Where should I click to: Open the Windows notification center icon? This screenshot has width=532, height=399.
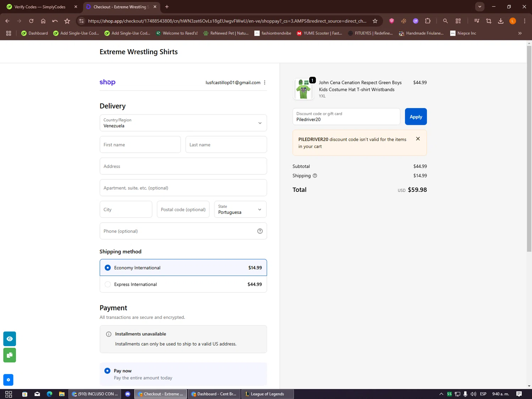(519, 394)
